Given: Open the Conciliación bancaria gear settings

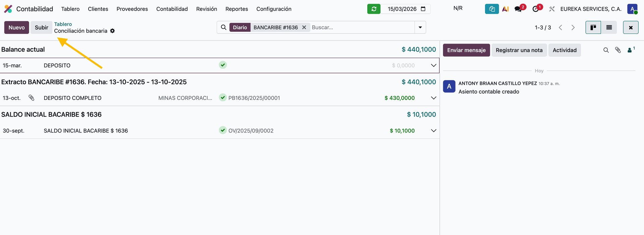Looking at the screenshot, I should coord(113,31).
